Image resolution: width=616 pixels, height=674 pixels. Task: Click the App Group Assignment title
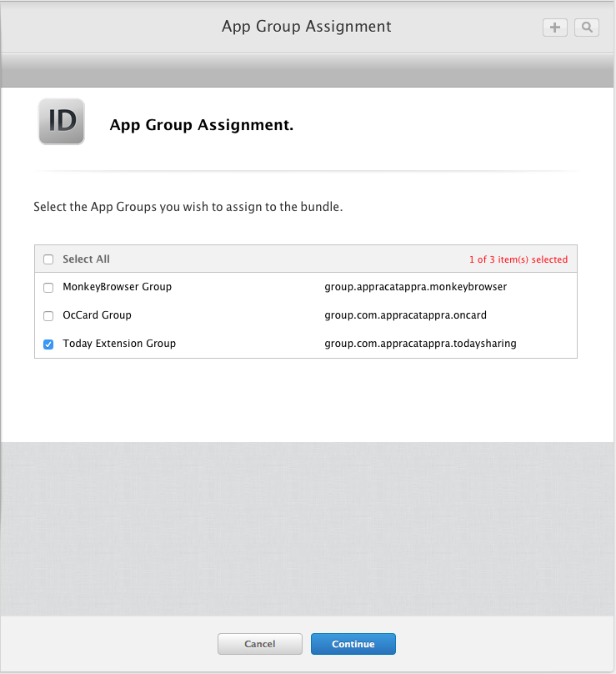pos(306,26)
